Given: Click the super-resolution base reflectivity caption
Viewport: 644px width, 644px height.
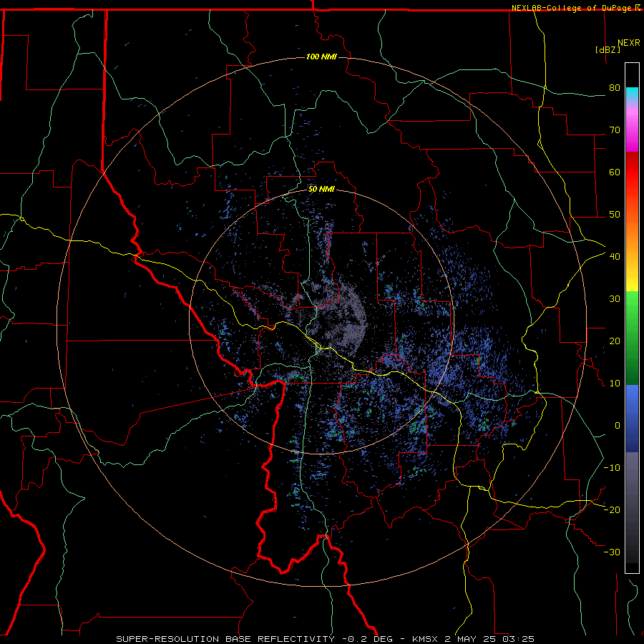Looking at the screenshot, I should click(326, 639).
